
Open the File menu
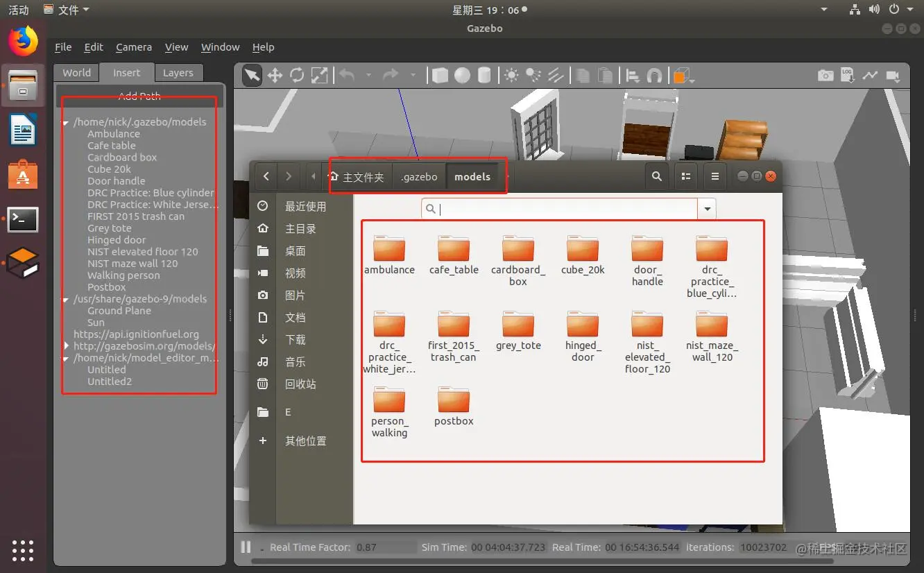[x=63, y=47]
